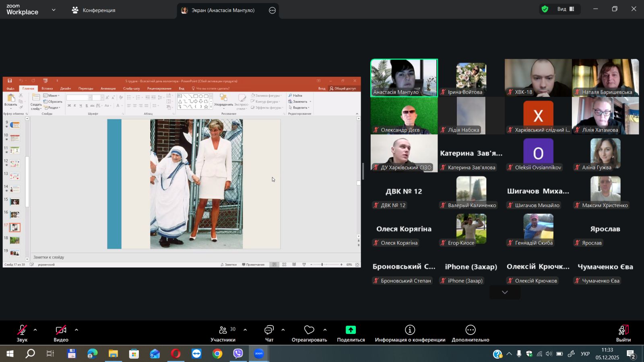The image size is (644, 362).
Task: Show more participants with down chevron
Action: [x=505, y=292]
